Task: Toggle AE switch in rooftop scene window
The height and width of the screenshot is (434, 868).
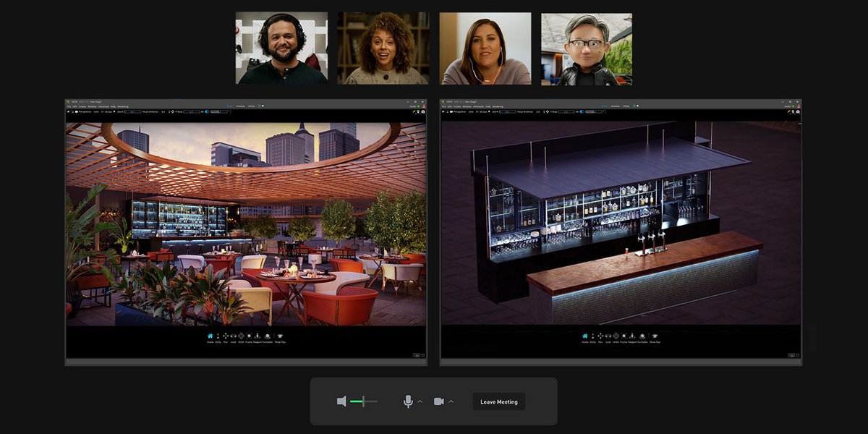Action: pyautogui.click(x=207, y=111)
